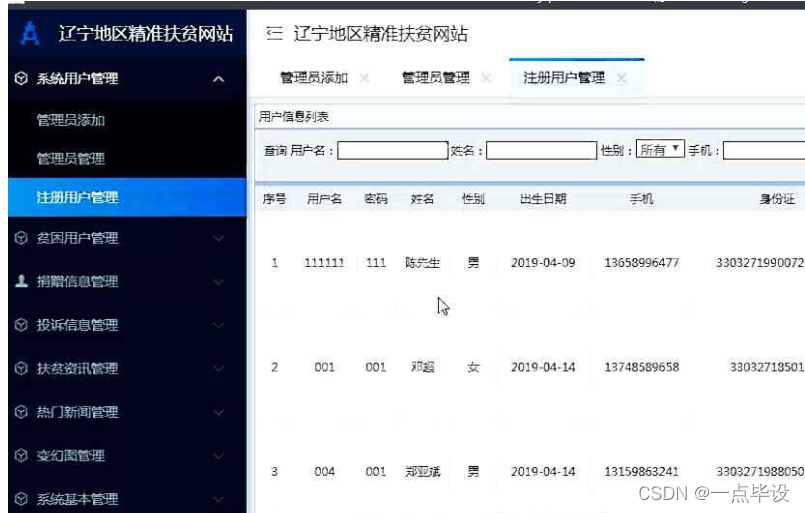This screenshot has height=513, width=805.
Task: Close the 注册用户管理 tab
Action: 622,78
